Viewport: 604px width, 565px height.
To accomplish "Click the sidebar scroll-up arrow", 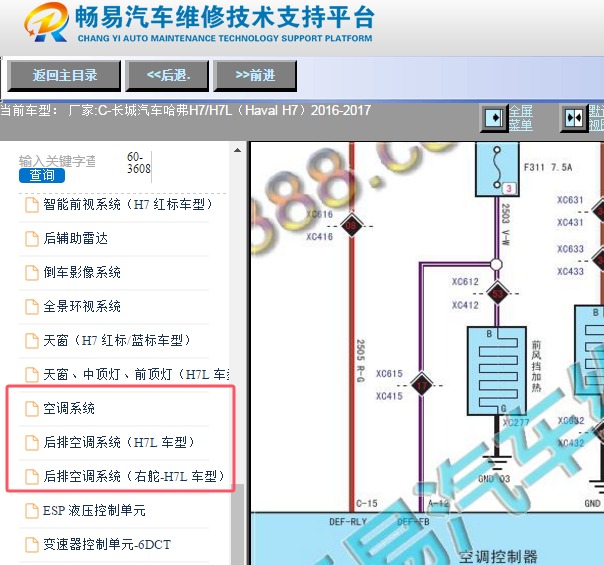I will point(238,150).
